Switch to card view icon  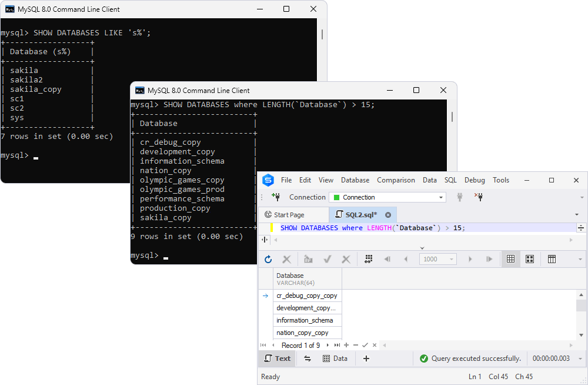coord(530,259)
